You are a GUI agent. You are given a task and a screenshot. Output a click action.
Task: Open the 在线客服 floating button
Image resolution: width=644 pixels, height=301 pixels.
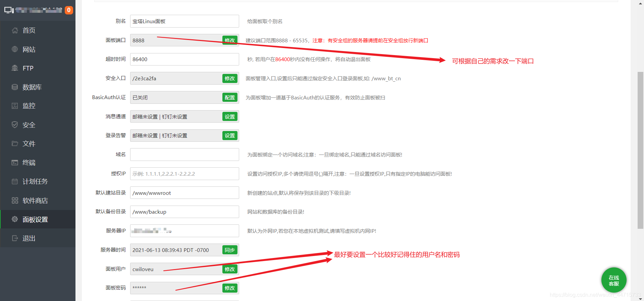[x=614, y=280]
